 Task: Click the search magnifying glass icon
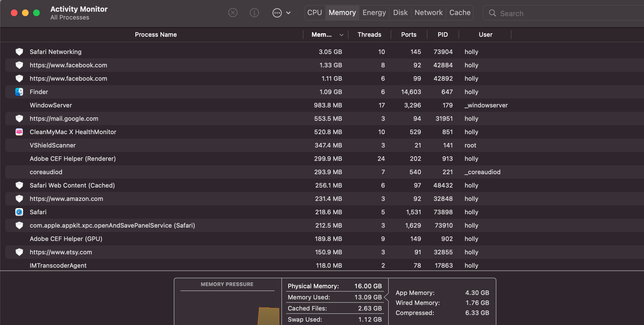[x=492, y=13]
